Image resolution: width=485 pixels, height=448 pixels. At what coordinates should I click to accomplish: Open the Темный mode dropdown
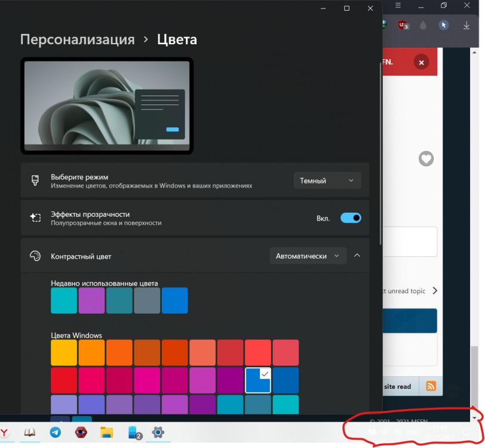coord(327,180)
